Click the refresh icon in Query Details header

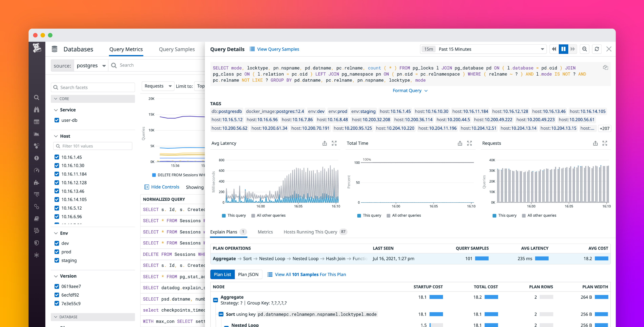597,49
